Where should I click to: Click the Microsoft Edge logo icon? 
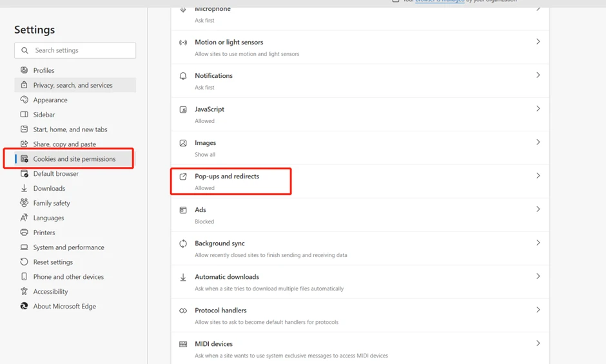tap(24, 306)
